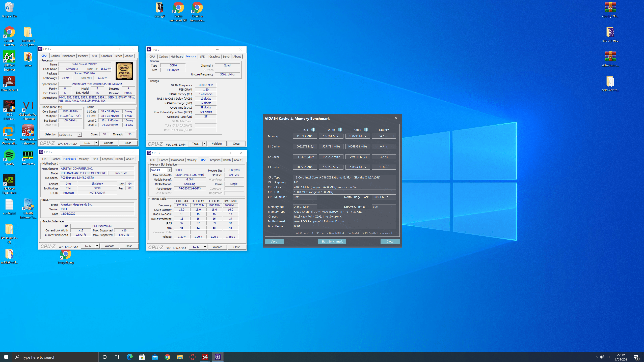Open the TestMem5 v0.12 folder icon
Screen dimensions: 644x362
point(28,36)
